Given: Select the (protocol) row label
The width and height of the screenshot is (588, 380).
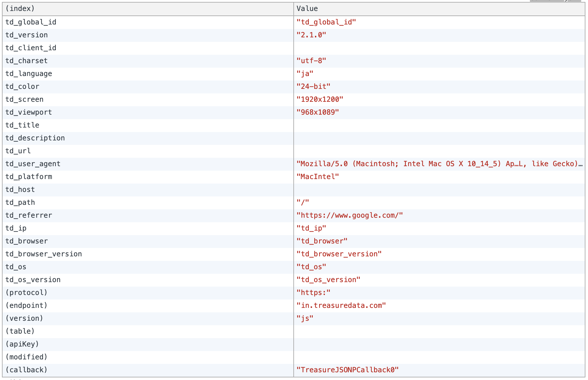Looking at the screenshot, I should point(26,293).
